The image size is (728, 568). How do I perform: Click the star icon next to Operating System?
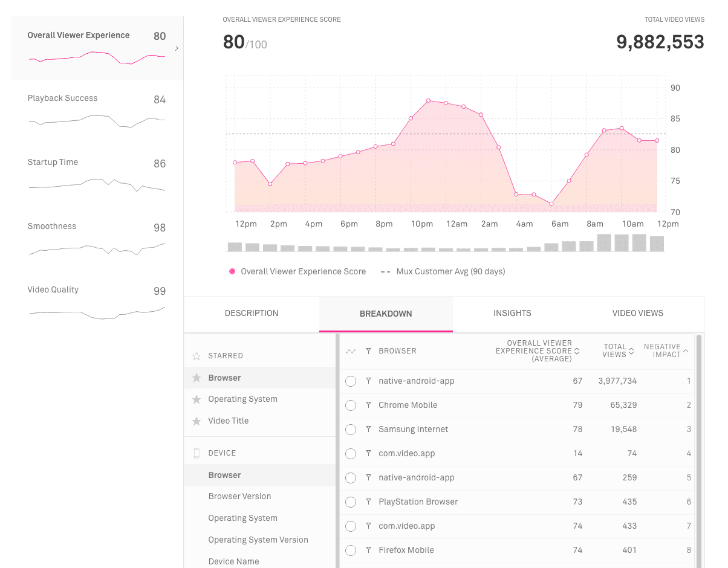pyautogui.click(x=196, y=399)
